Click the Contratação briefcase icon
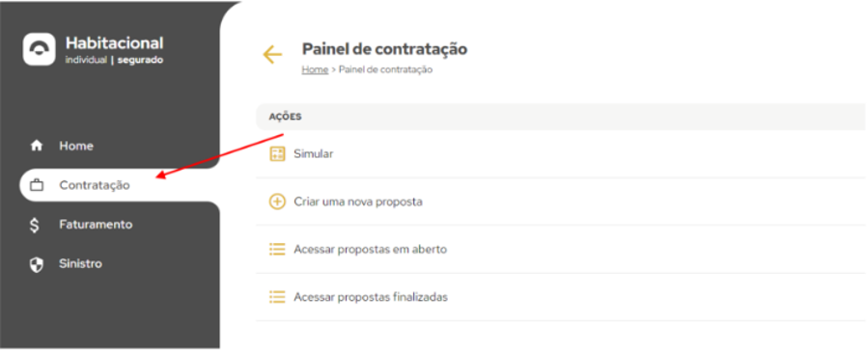Viewport: 868px width, 351px height. (x=37, y=186)
